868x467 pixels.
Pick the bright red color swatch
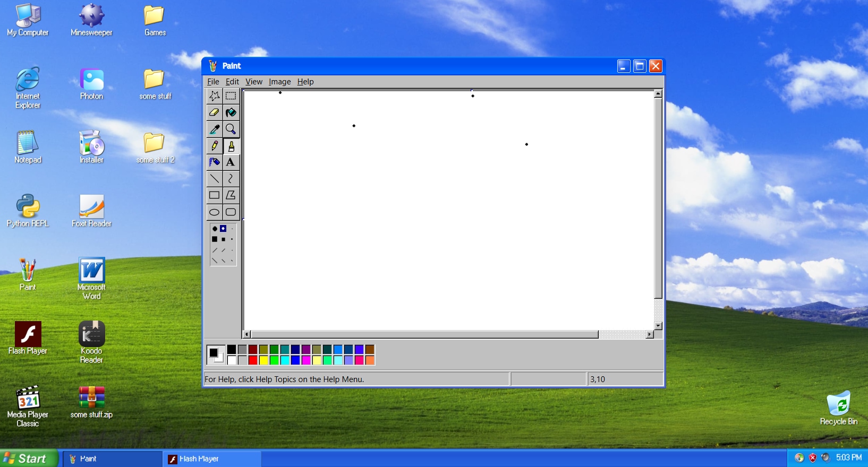click(253, 360)
